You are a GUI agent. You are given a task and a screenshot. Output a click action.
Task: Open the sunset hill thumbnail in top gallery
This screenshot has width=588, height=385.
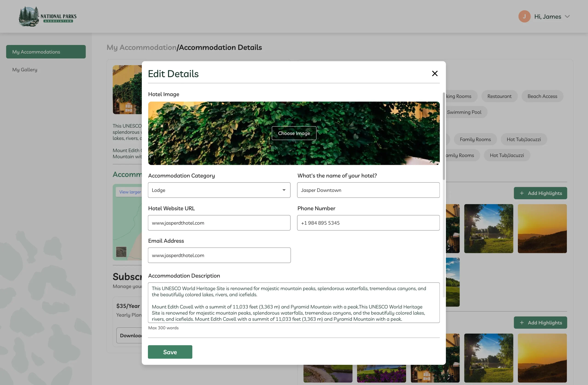point(542,228)
